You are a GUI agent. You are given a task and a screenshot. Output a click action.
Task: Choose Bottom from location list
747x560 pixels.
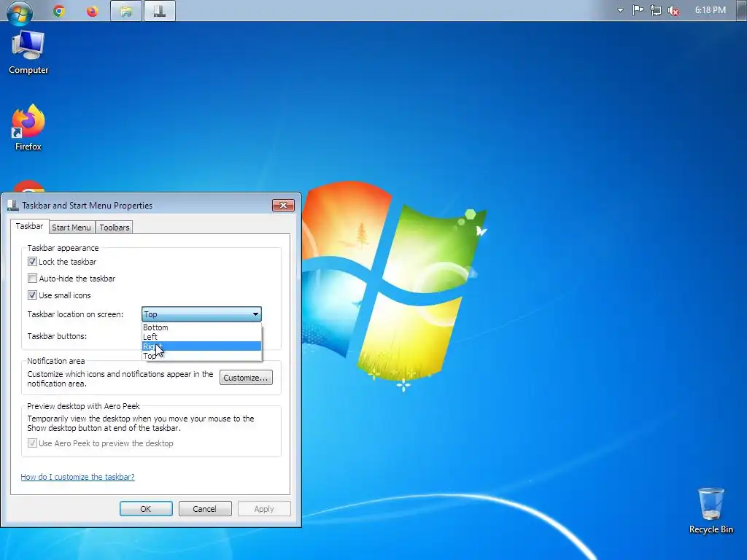pos(201,327)
